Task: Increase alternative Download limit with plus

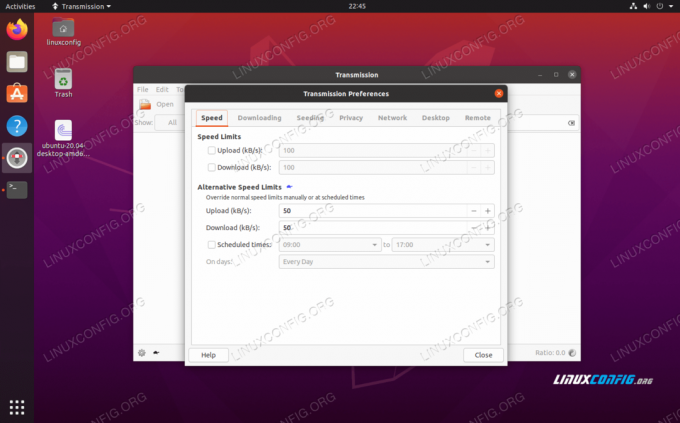Action: click(x=487, y=228)
